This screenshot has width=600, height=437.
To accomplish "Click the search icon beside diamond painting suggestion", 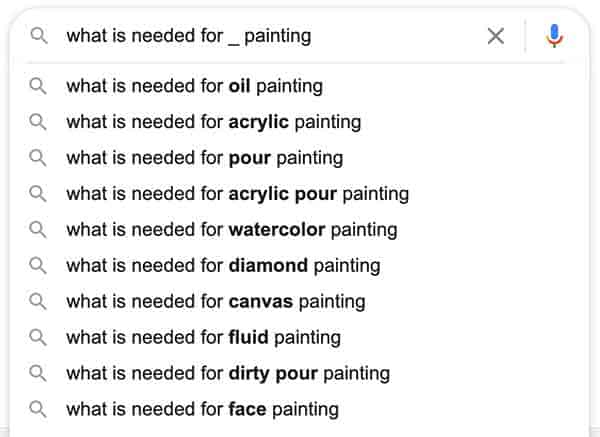I will coord(38,266).
